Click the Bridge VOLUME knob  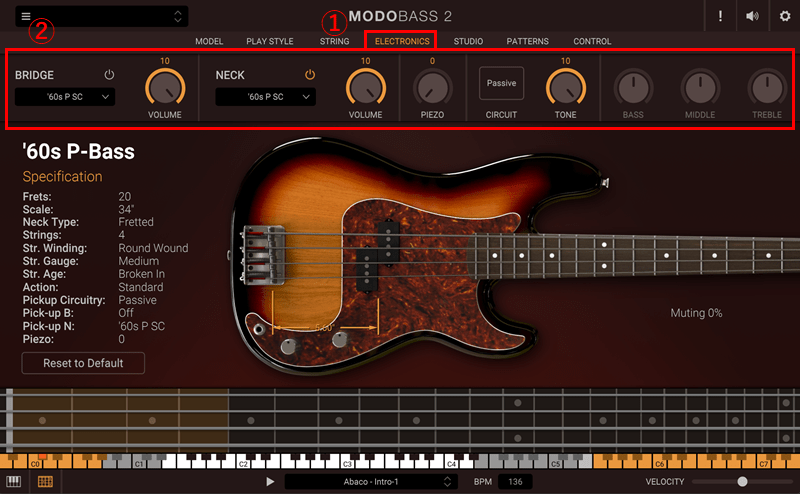click(165, 88)
